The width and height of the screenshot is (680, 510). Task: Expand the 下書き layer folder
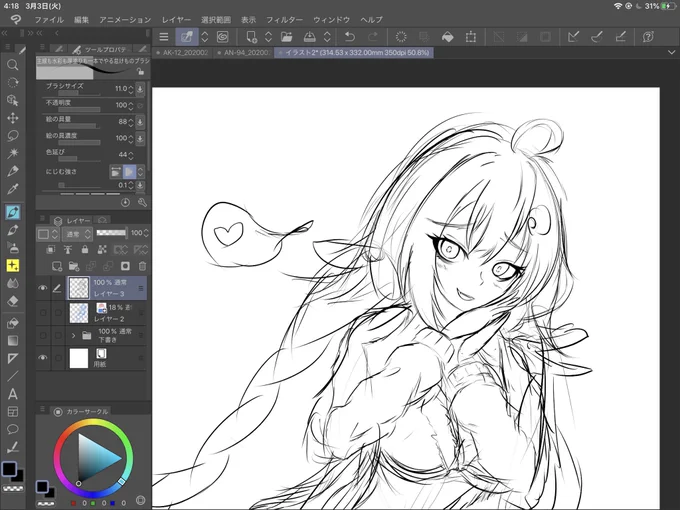tap(73, 335)
